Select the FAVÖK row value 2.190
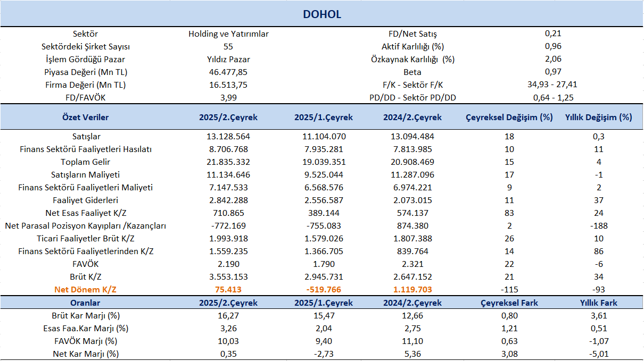Image resolution: width=644 pixels, height=361 pixels. coord(228,264)
